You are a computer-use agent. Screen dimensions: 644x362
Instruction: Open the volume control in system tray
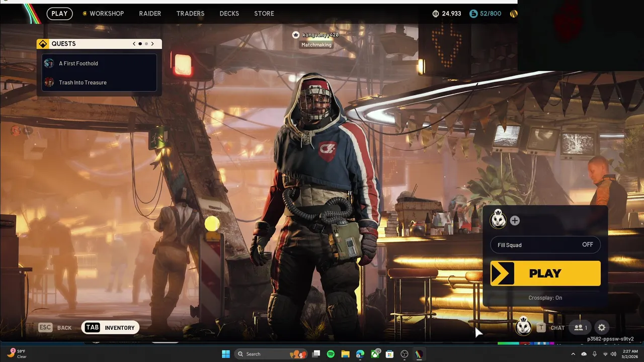click(x=613, y=354)
